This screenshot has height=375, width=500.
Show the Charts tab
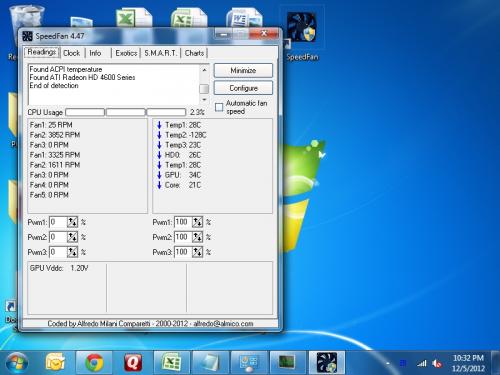pyautogui.click(x=194, y=53)
